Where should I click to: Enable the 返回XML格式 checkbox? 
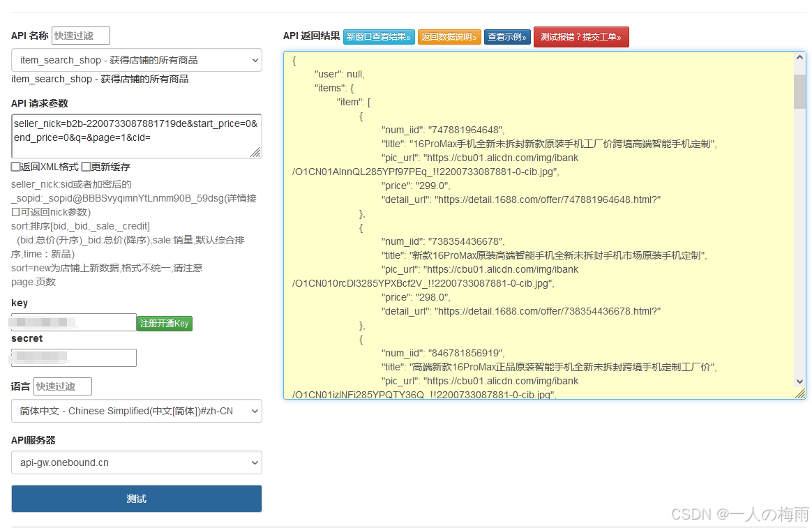point(16,167)
